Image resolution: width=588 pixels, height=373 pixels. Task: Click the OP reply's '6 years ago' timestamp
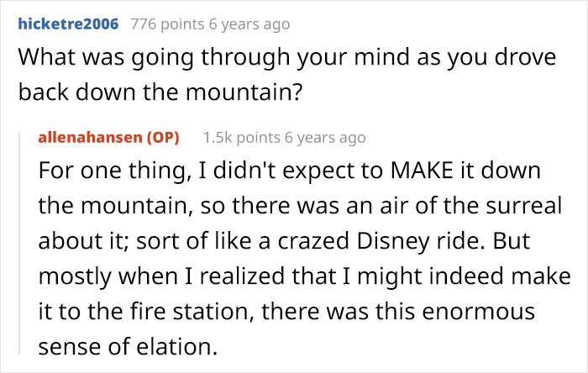pyautogui.click(x=328, y=137)
